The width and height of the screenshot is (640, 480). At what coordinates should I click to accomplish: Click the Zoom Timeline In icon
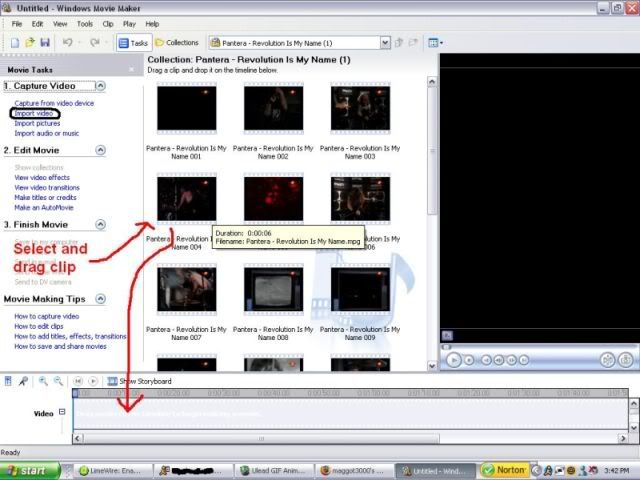pos(43,381)
